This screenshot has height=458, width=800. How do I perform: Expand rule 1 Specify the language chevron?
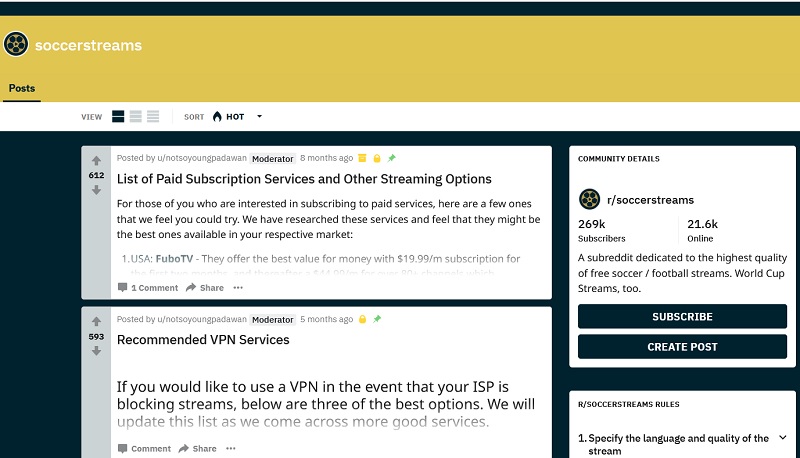(783, 438)
